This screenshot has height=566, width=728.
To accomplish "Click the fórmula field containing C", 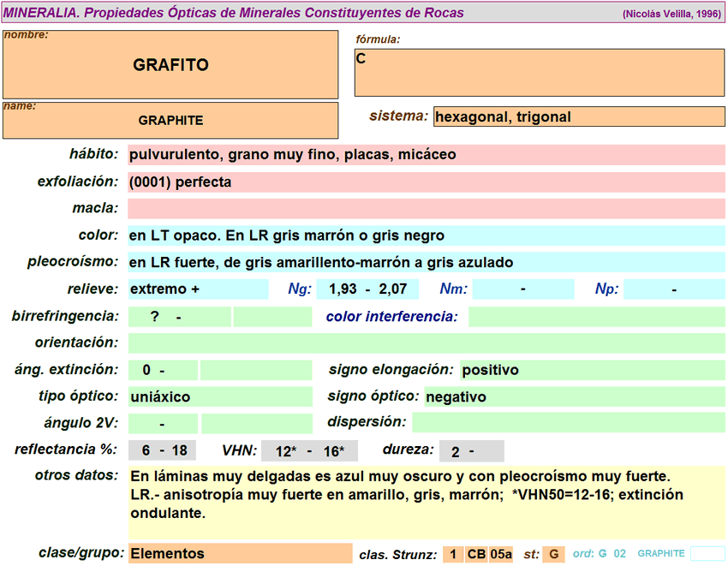I will (x=540, y=72).
